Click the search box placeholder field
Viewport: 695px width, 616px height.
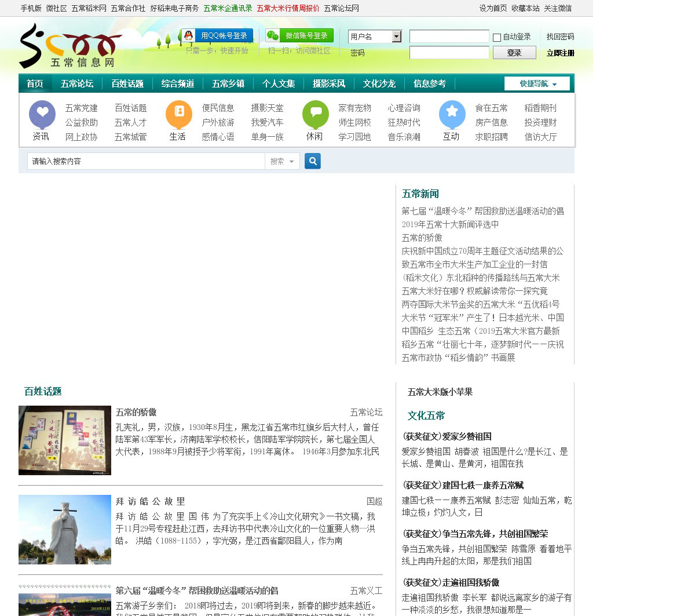(146, 162)
